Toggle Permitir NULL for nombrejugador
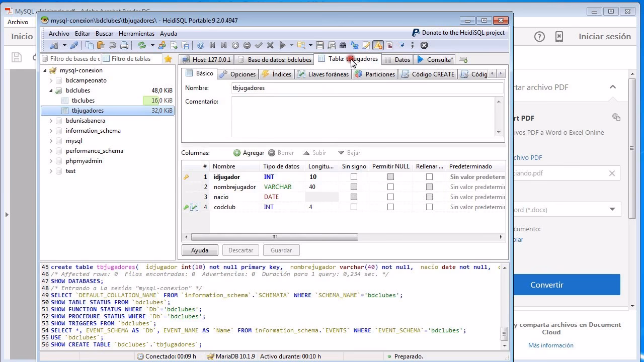Viewport: 644px width, 362px height. click(390, 187)
